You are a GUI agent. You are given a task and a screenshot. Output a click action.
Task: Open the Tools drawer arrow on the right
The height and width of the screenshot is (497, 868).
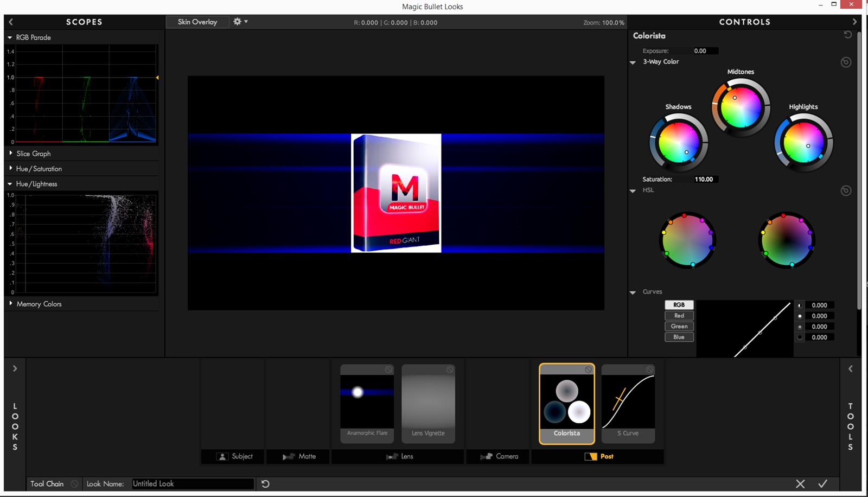850,368
